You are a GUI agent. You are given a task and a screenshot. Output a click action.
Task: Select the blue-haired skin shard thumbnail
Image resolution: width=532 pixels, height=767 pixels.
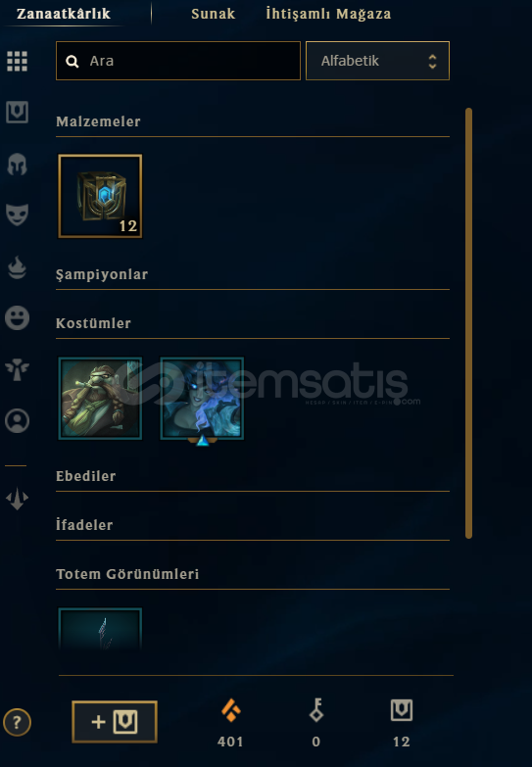pos(202,398)
